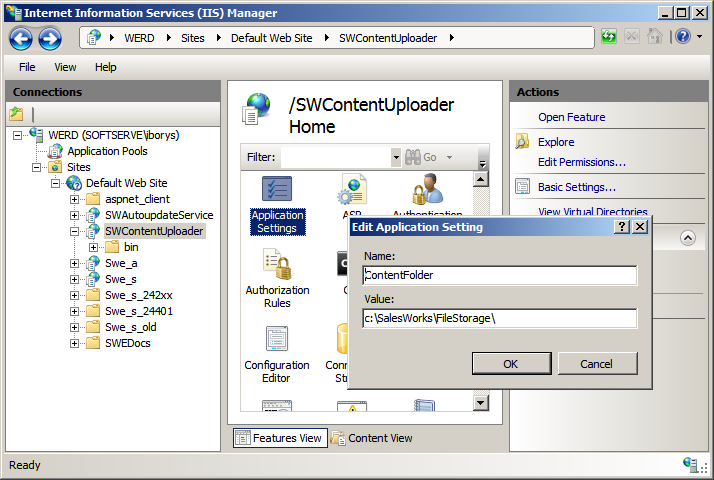Viewport: 714px width, 480px height.
Task: Select the bin folder in tree
Action: click(x=131, y=247)
